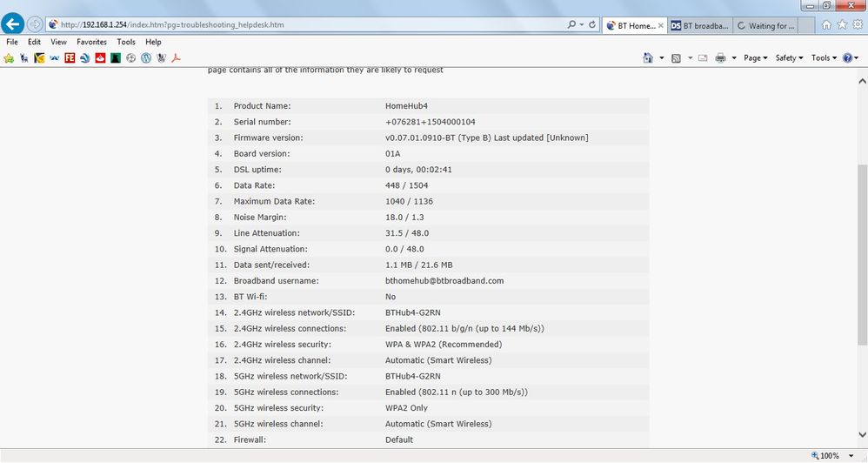
Task: Open the View menu
Action: [x=58, y=42]
